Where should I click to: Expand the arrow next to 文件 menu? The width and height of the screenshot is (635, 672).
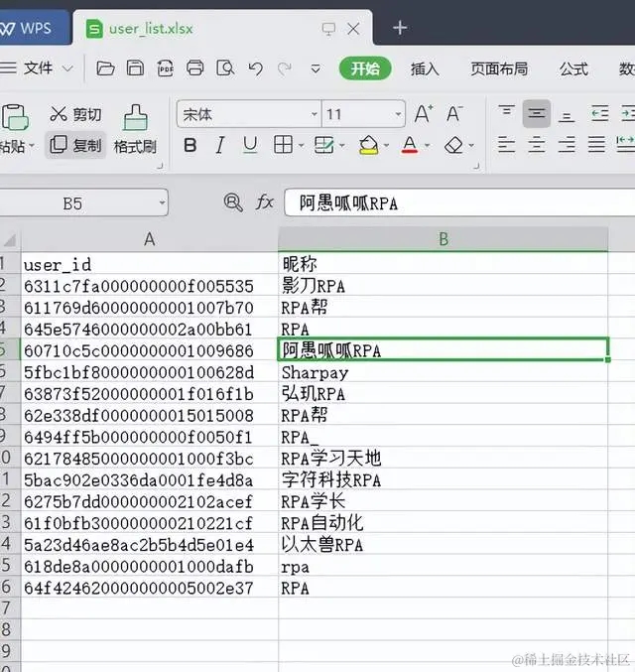67,68
